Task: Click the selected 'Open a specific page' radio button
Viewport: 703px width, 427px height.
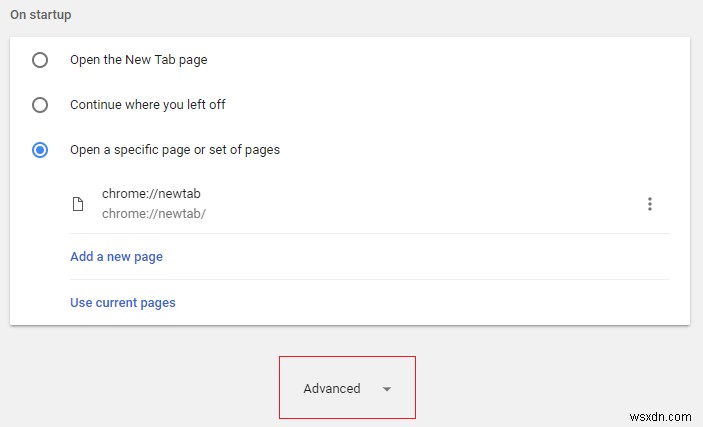Action: click(x=40, y=150)
